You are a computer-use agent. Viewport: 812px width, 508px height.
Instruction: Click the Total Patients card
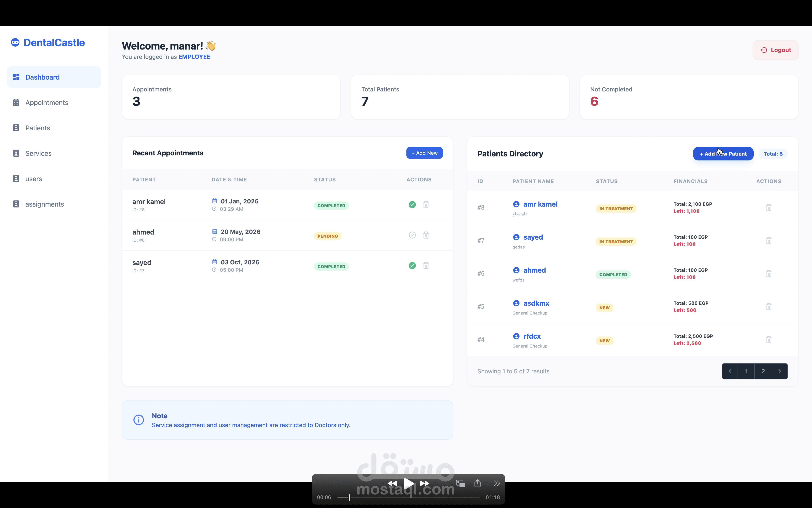(x=460, y=97)
